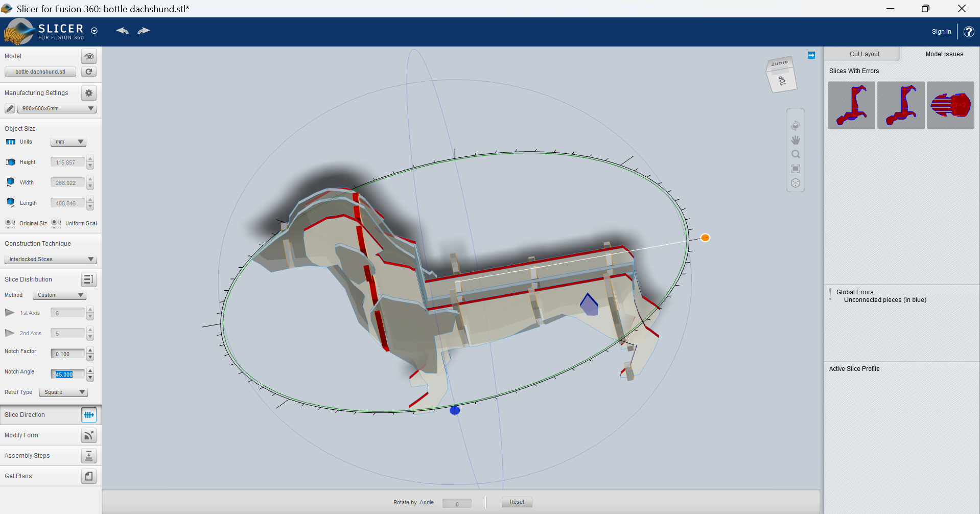980x514 pixels.
Task: Click the "Unconnected pieces (in blue)" error text
Action: pyautogui.click(x=885, y=300)
